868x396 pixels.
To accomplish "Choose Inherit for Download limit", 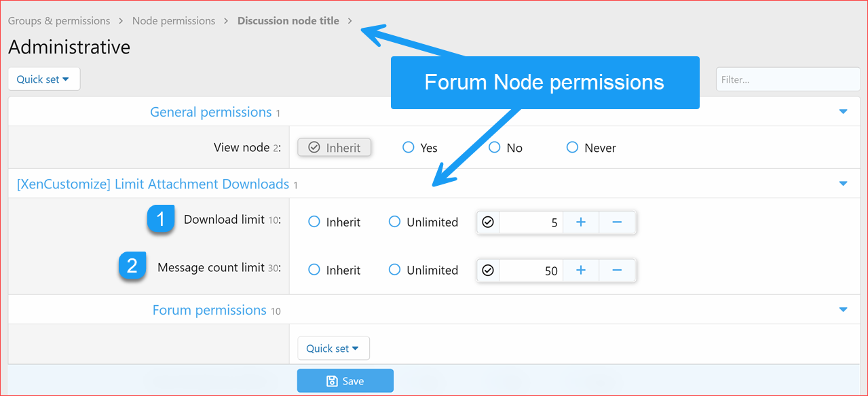I will pyautogui.click(x=313, y=222).
